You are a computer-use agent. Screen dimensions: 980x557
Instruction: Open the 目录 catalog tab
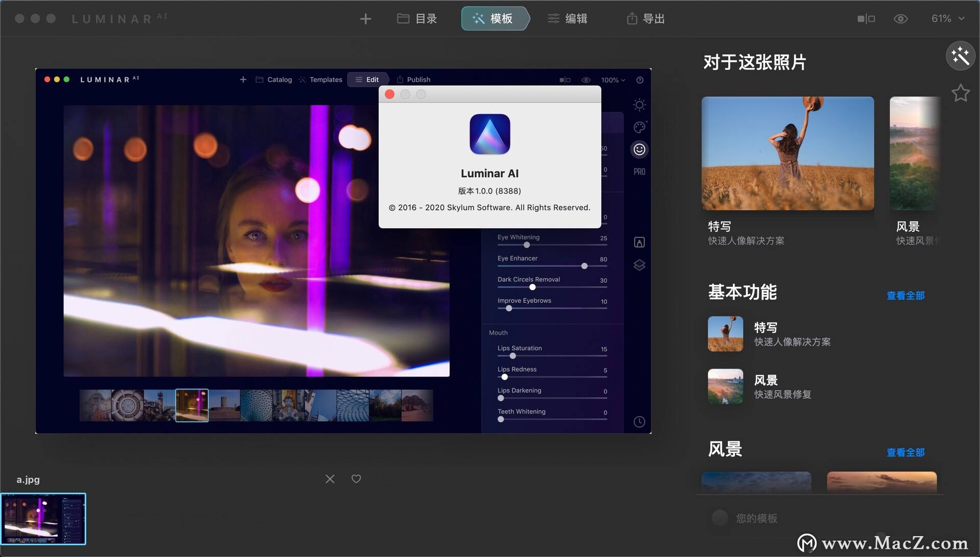[x=417, y=19]
